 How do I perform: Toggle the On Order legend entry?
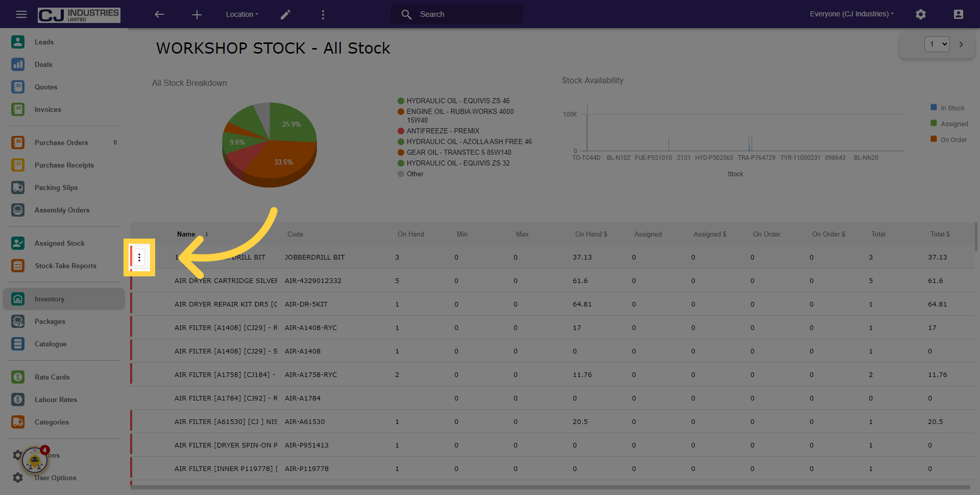coord(949,139)
